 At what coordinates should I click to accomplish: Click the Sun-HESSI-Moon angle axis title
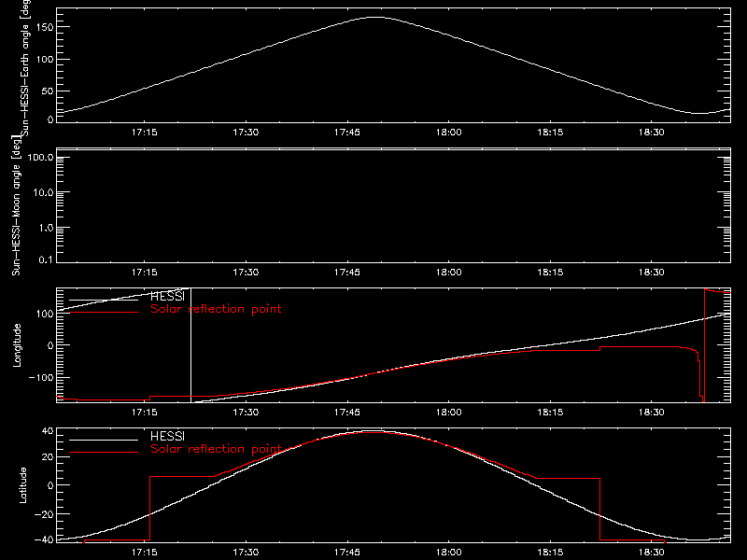[16, 205]
